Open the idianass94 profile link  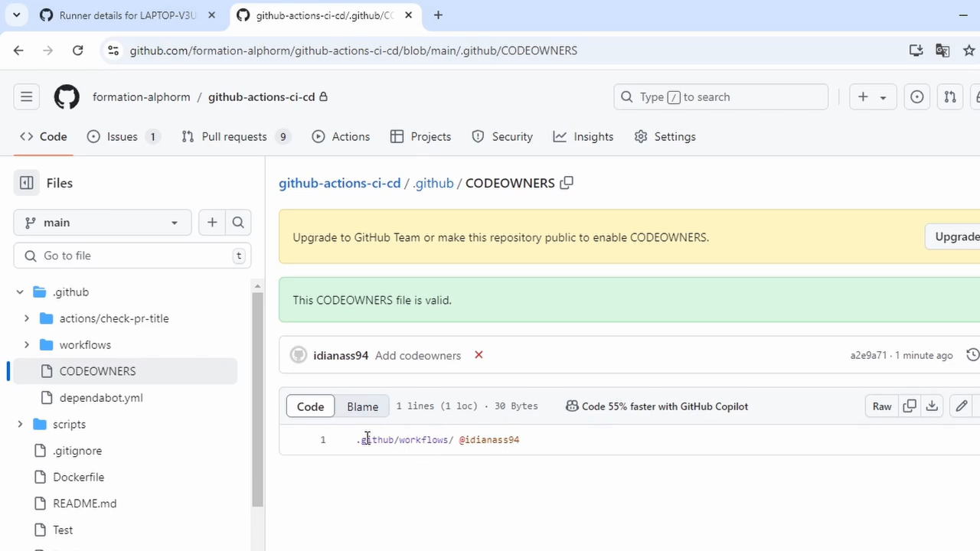pyautogui.click(x=341, y=355)
